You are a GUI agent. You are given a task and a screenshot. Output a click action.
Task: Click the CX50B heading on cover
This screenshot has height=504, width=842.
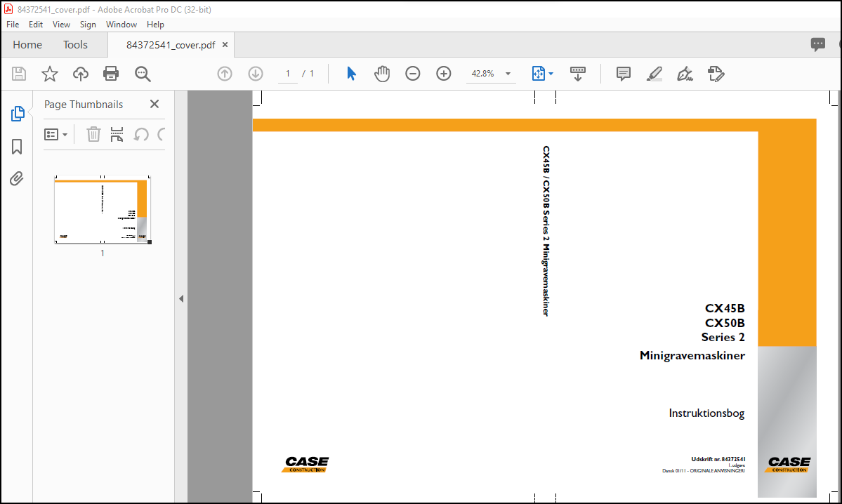pos(725,323)
